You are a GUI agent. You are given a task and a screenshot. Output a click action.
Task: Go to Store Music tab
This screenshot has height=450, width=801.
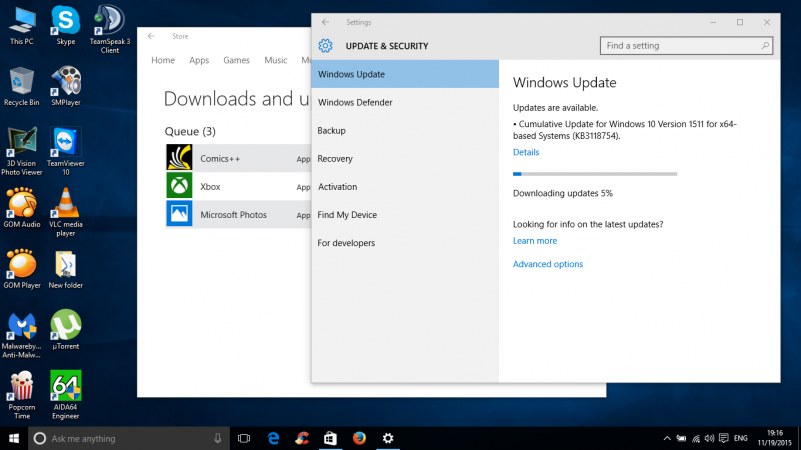point(275,60)
